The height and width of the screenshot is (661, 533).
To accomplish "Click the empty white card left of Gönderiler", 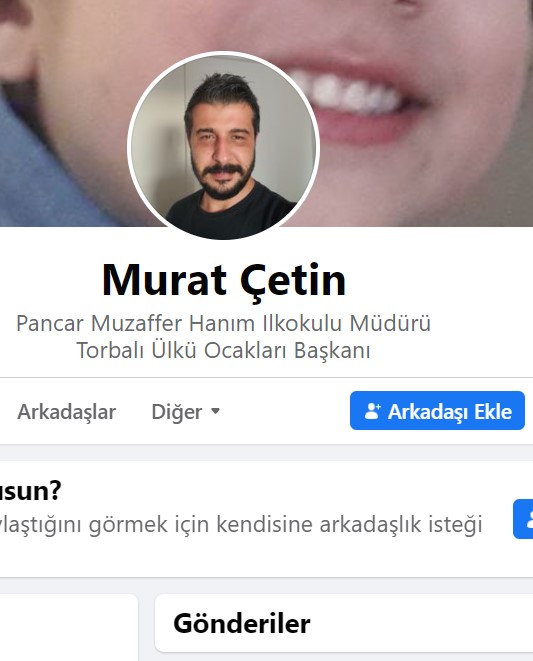I will tap(69, 628).
